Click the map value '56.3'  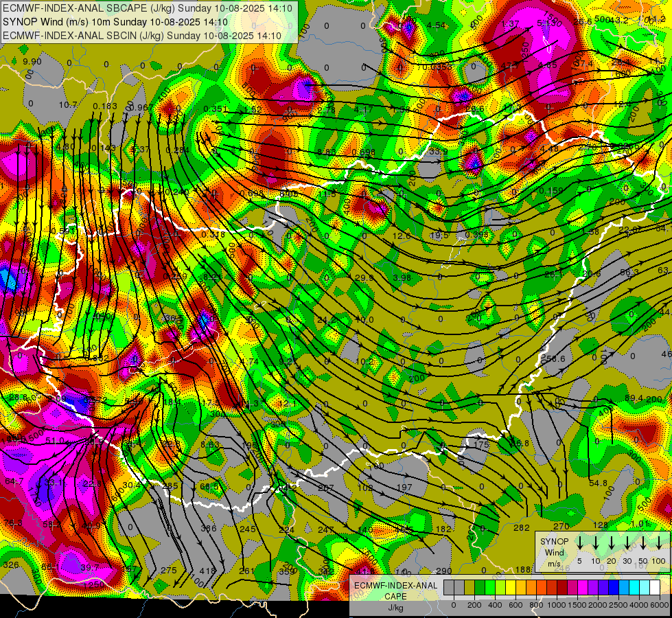(629, 273)
